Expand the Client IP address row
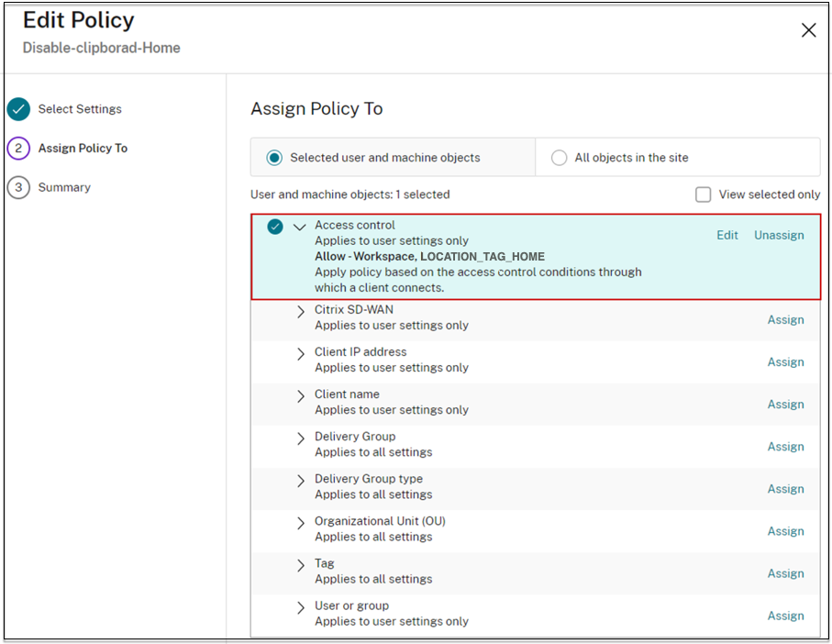 [301, 354]
